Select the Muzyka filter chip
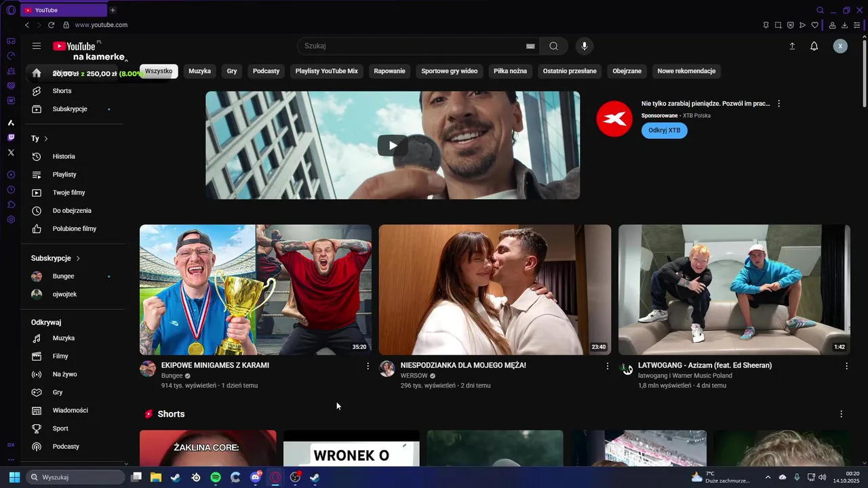Viewport: 868px width, 488px height. click(199, 71)
